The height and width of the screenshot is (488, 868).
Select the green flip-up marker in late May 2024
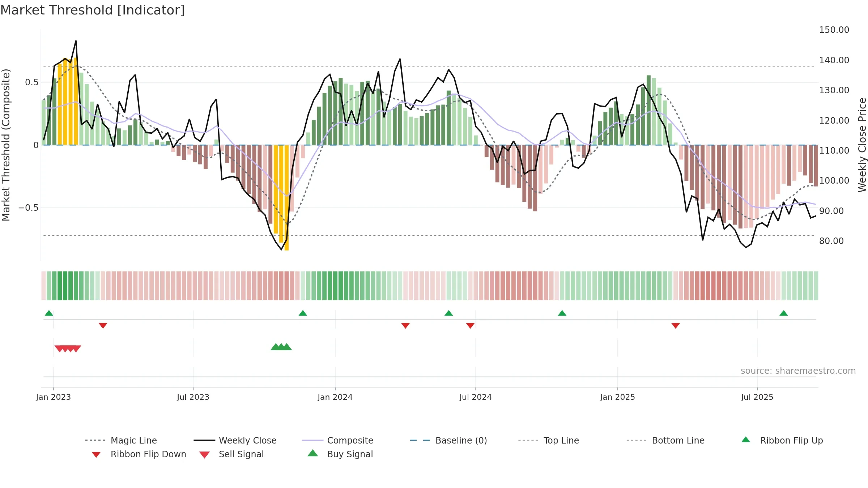448,313
